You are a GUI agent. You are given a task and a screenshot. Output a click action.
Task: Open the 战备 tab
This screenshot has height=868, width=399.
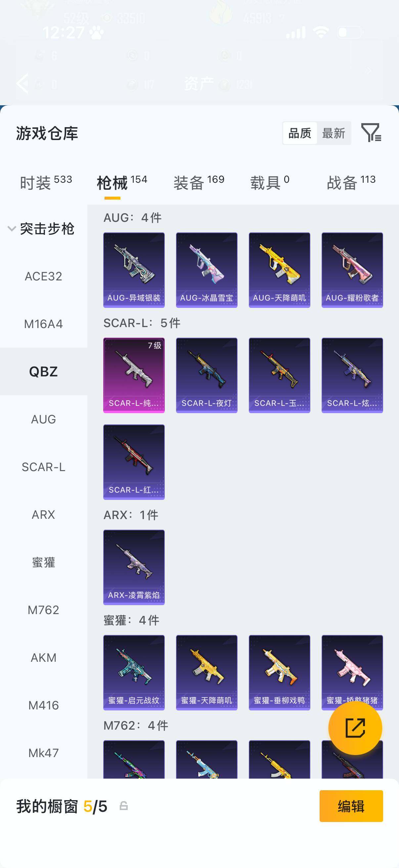351,183
